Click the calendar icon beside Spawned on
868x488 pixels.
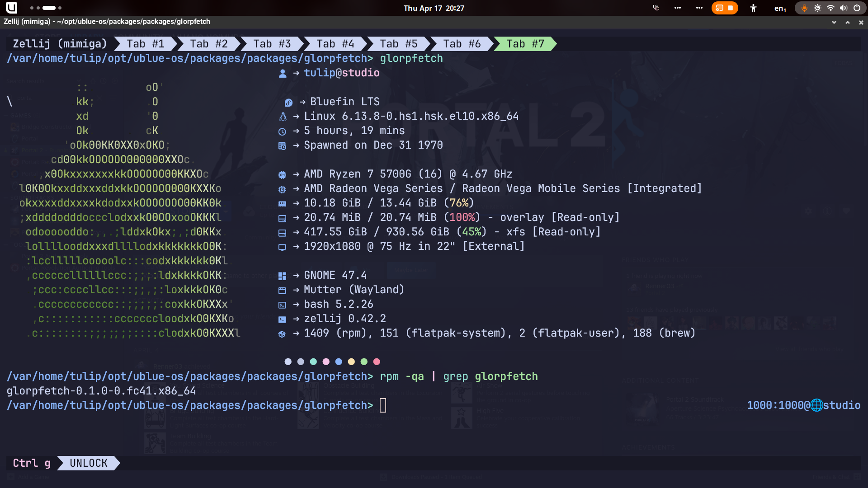(x=282, y=146)
